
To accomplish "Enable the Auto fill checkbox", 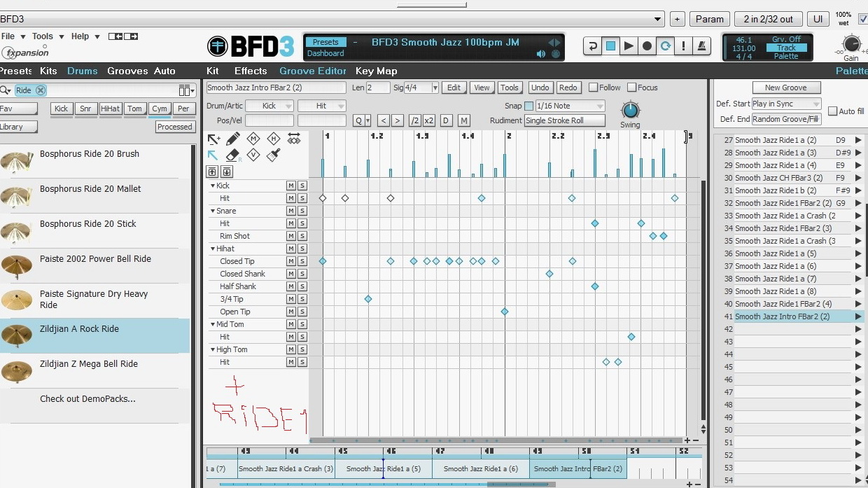I will point(832,111).
